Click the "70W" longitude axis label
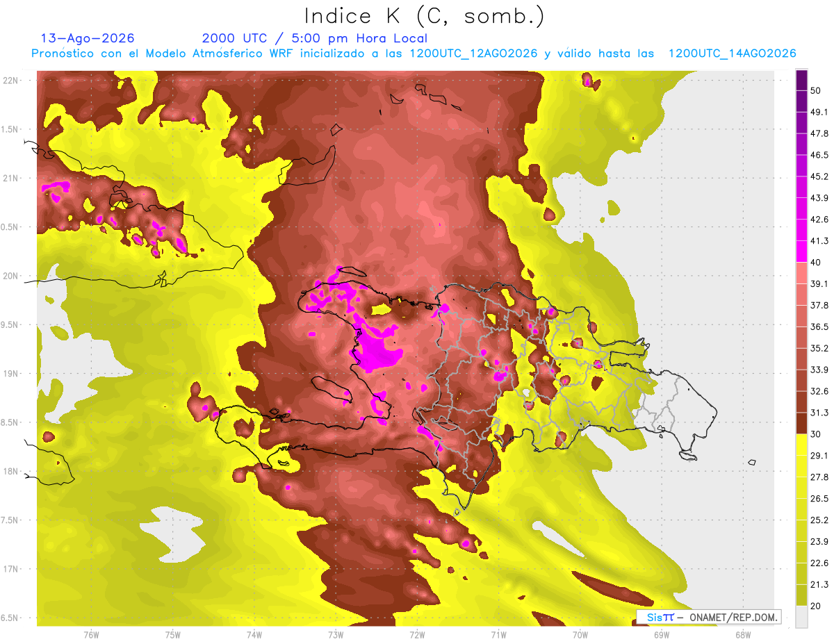The height and width of the screenshot is (644, 834). pyautogui.click(x=580, y=634)
